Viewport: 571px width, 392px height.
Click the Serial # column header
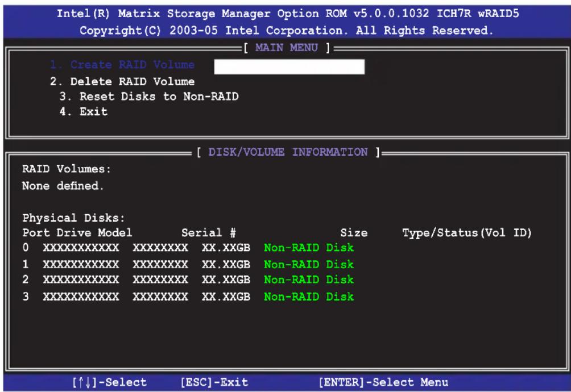(209, 233)
